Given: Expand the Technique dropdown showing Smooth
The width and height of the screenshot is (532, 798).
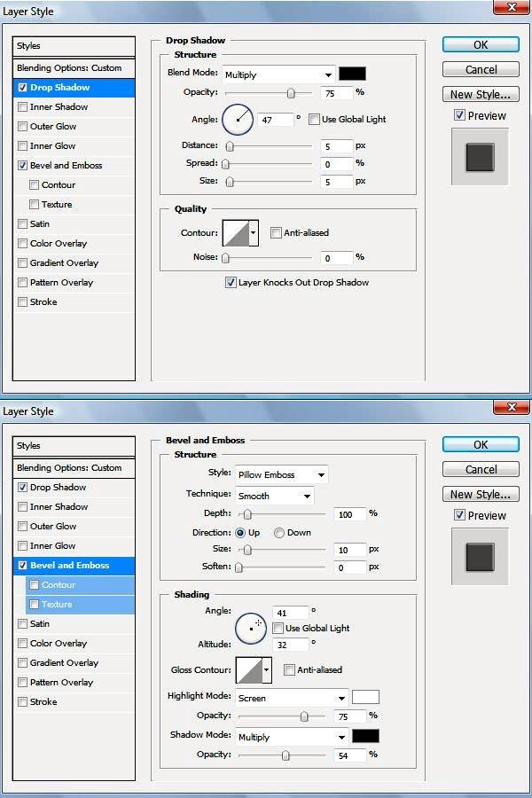Looking at the screenshot, I should [274, 496].
